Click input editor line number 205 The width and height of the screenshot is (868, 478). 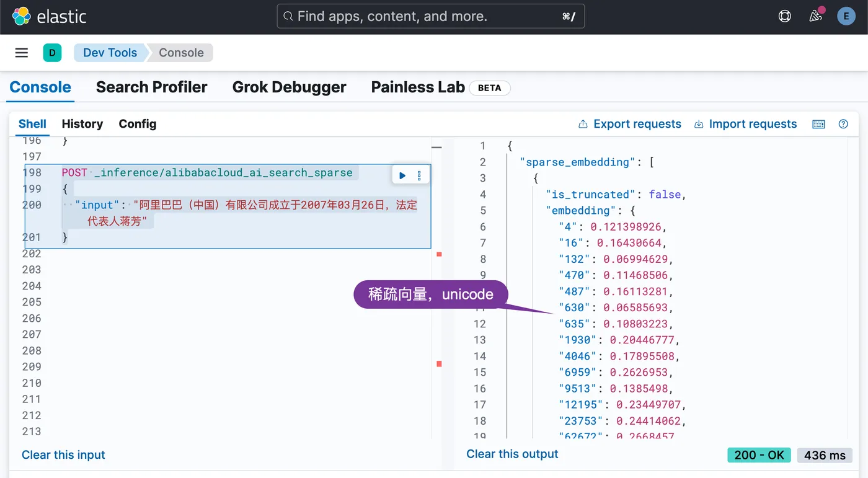coord(32,302)
